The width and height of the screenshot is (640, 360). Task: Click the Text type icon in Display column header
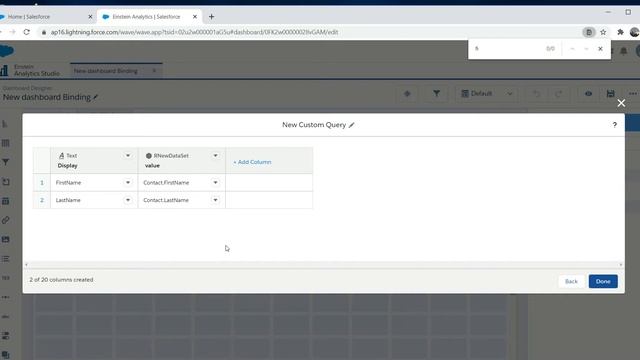tap(62, 156)
